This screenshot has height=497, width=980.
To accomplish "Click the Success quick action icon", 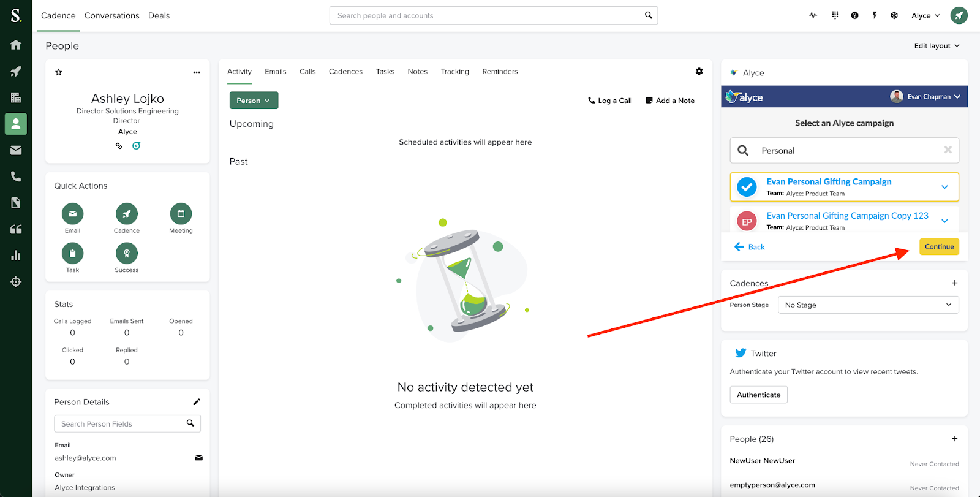I will pyautogui.click(x=127, y=253).
